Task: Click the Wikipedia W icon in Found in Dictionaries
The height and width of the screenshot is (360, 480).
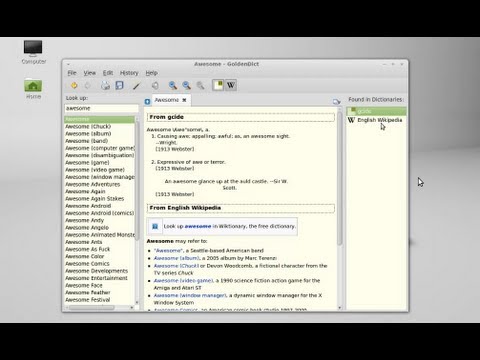Action: click(351, 120)
